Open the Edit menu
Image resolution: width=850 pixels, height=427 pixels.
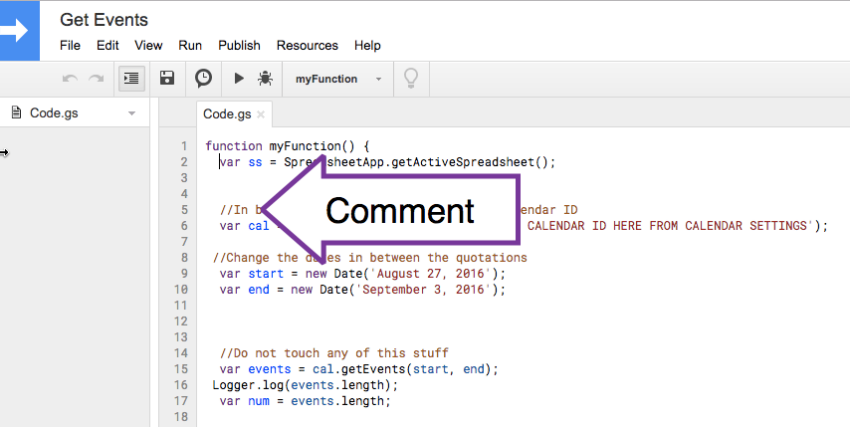pyautogui.click(x=107, y=45)
